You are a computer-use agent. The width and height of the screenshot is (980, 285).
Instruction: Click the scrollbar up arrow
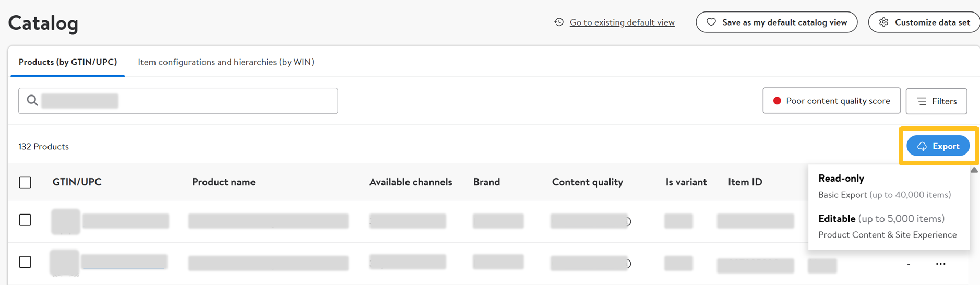click(974, 170)
